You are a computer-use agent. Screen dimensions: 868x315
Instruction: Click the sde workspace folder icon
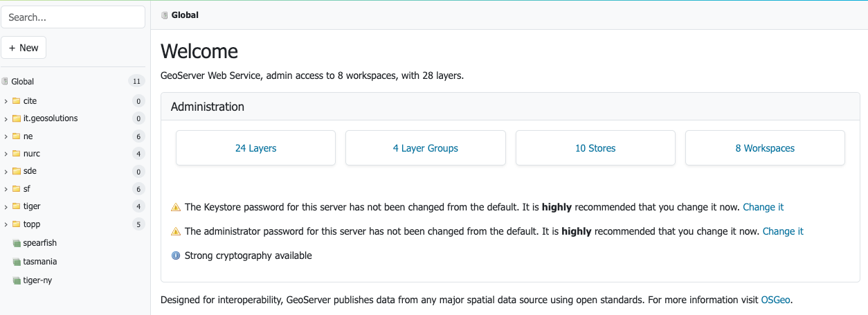coord(16,171)
